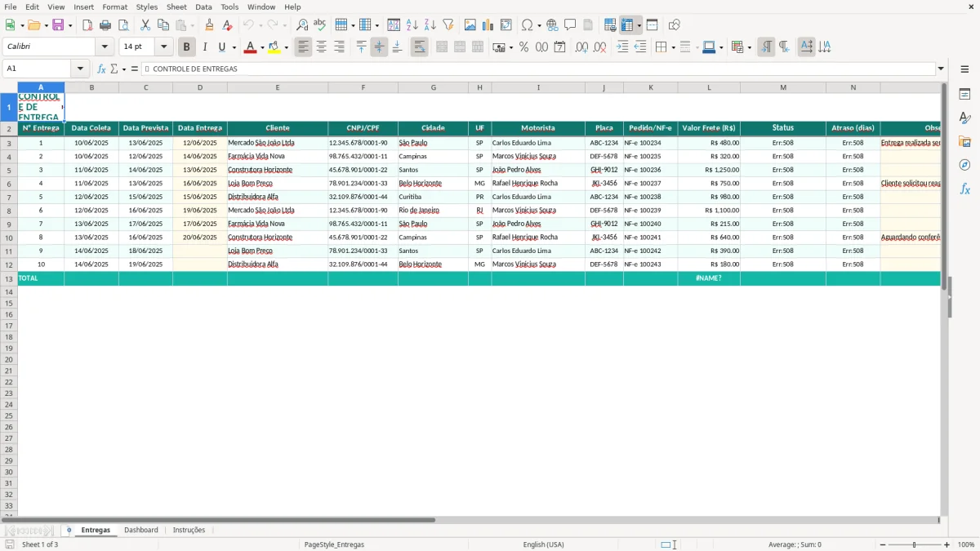Open the Format menu

point(115,7)
